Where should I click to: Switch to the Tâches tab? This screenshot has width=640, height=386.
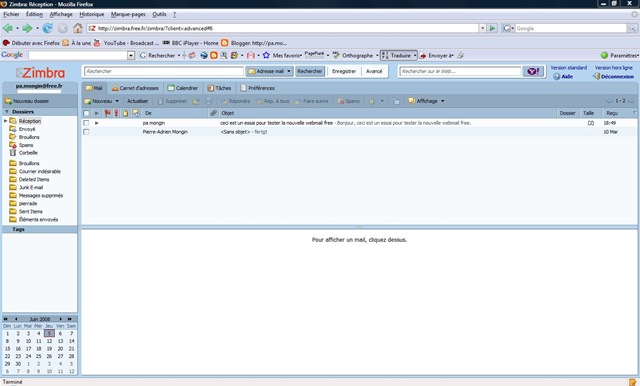[x=219, y=88]
